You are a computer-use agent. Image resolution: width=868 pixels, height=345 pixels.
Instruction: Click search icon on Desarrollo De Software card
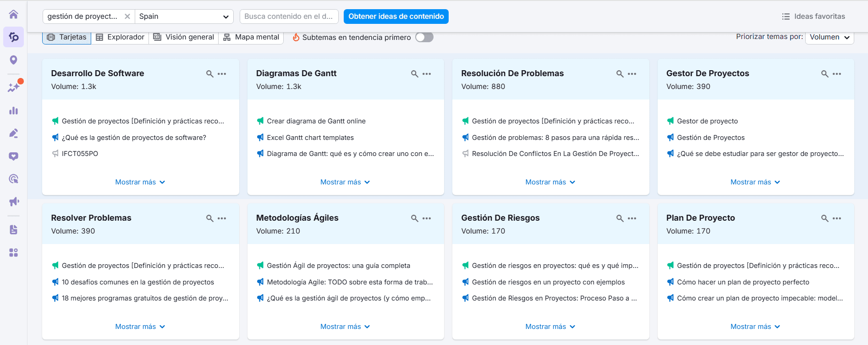coord(209,74)
